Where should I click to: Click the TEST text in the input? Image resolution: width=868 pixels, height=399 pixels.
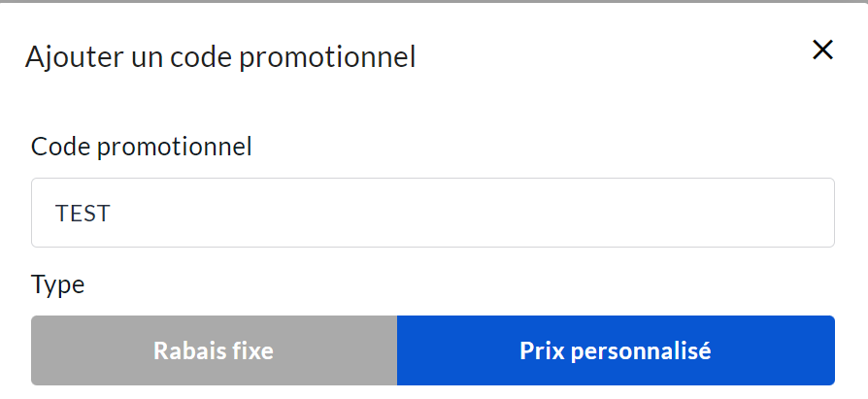pyautogui.click(x=83, y=213)
